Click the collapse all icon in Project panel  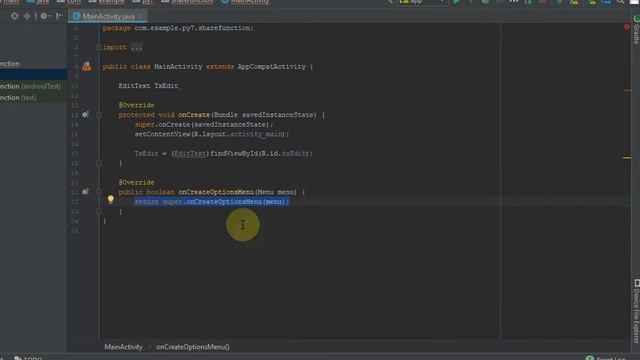pos(27,16)
